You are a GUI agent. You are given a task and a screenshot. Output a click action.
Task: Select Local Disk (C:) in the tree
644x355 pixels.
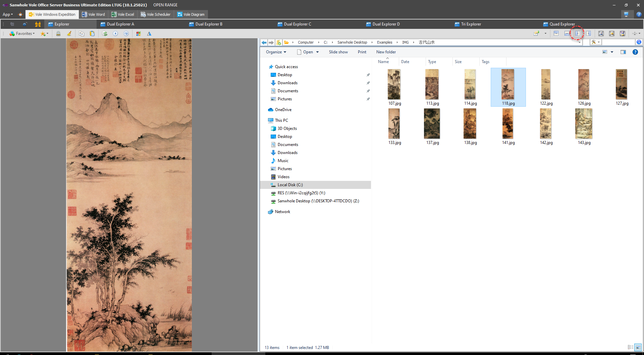pos(315,185)
